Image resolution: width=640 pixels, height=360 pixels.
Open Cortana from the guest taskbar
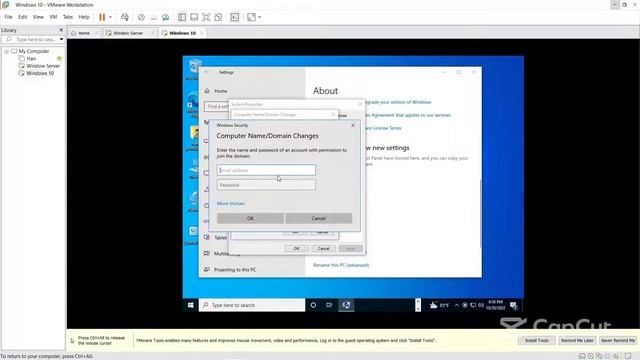coord(313,305)
